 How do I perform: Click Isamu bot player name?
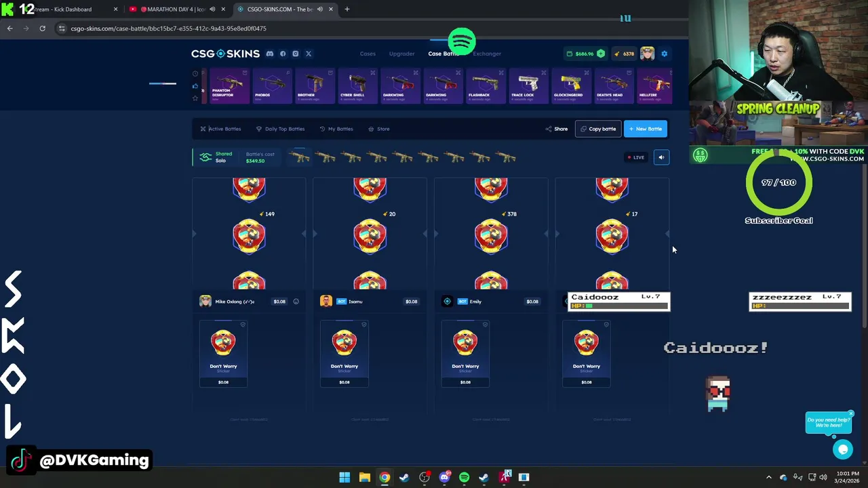click(x=355, y=302)
